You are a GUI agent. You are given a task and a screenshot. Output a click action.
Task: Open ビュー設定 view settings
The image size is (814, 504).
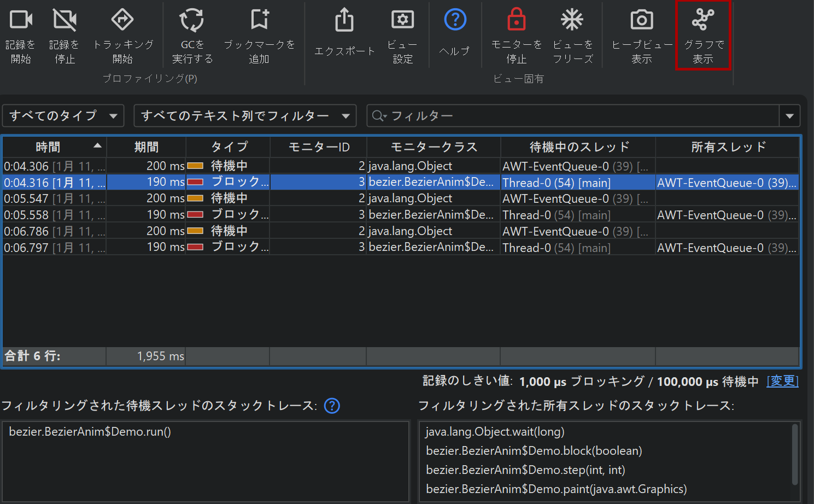[402, 20]
